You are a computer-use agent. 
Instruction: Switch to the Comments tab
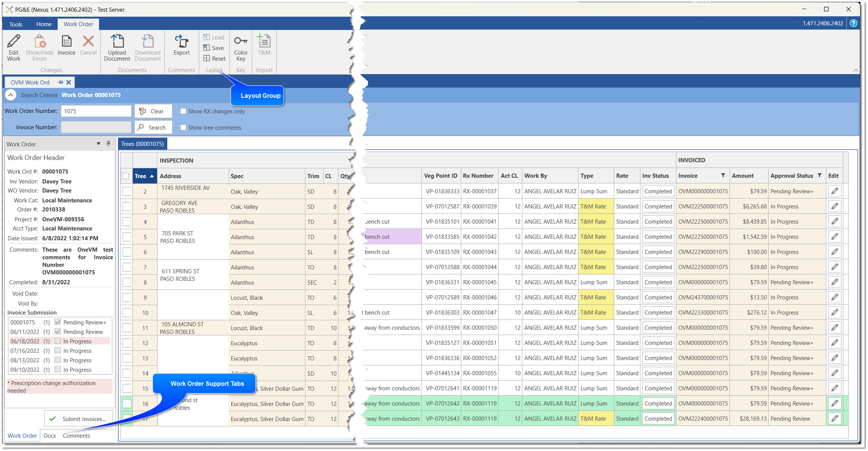pos(76,435)
